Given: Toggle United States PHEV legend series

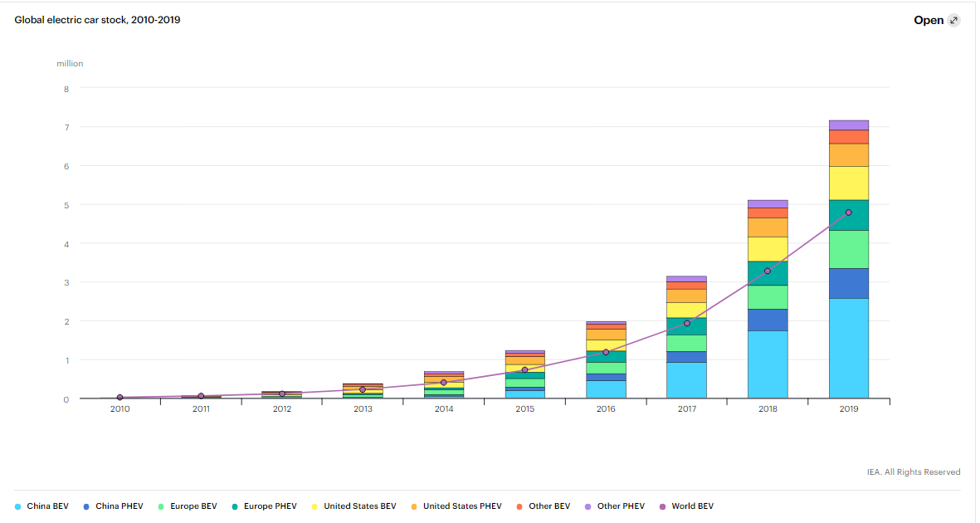Looking at the screenshot, I should point(456,506).
